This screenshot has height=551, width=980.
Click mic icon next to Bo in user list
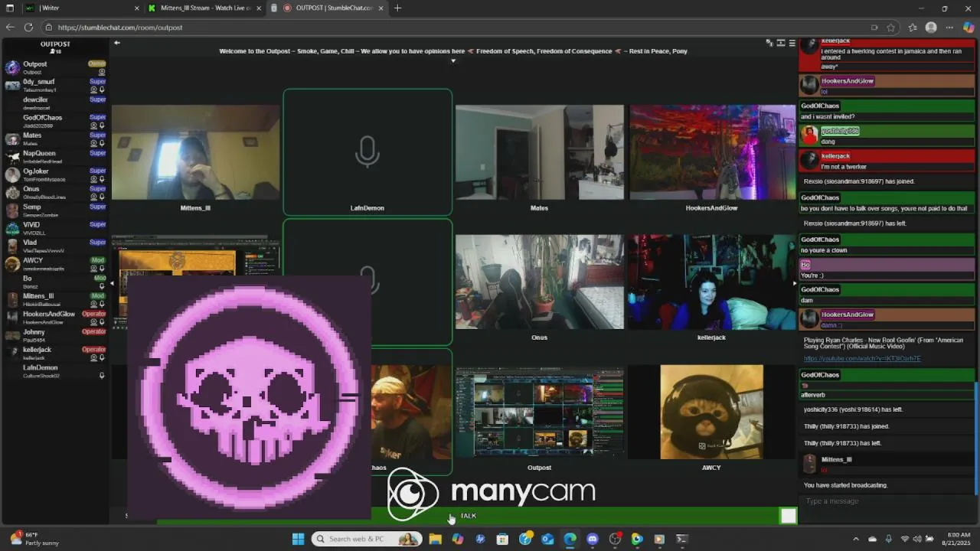tap(102, 286)
